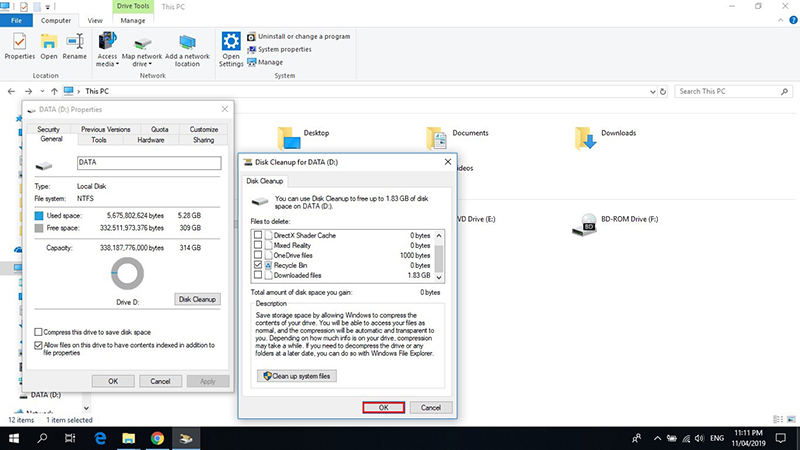Open the Downloads folder icon

point(585,138)
